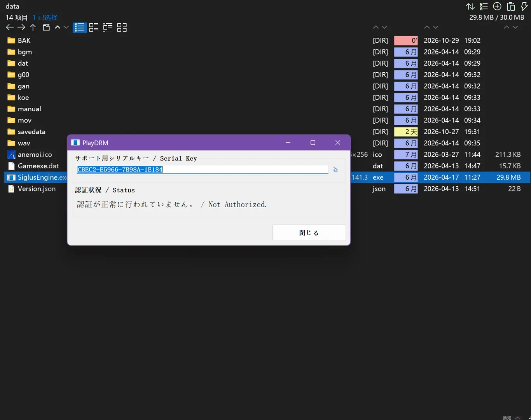
Task: Click the bright up chevron next to the tab icon
Action: 58,27
